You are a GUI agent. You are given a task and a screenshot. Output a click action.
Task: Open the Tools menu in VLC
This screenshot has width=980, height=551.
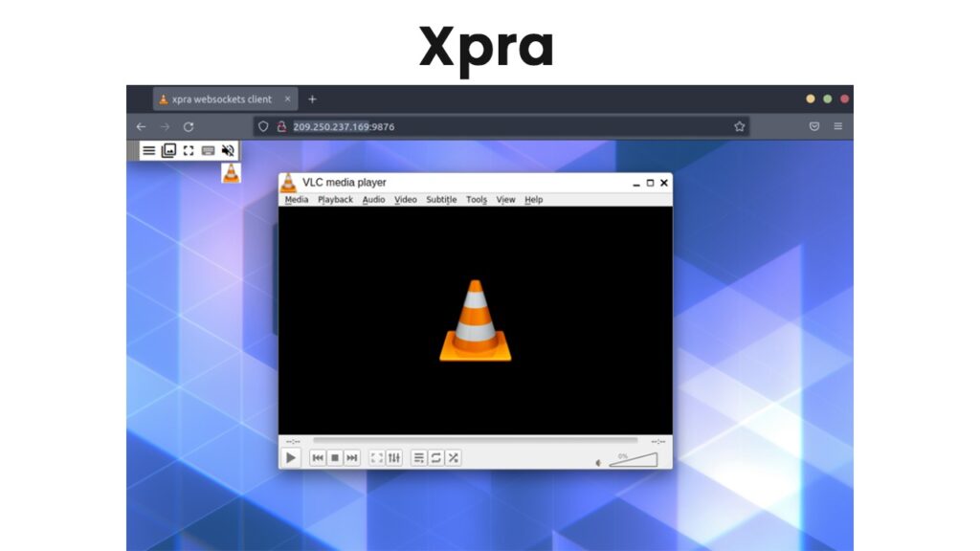pyautogui.click(x=477, y=200)
